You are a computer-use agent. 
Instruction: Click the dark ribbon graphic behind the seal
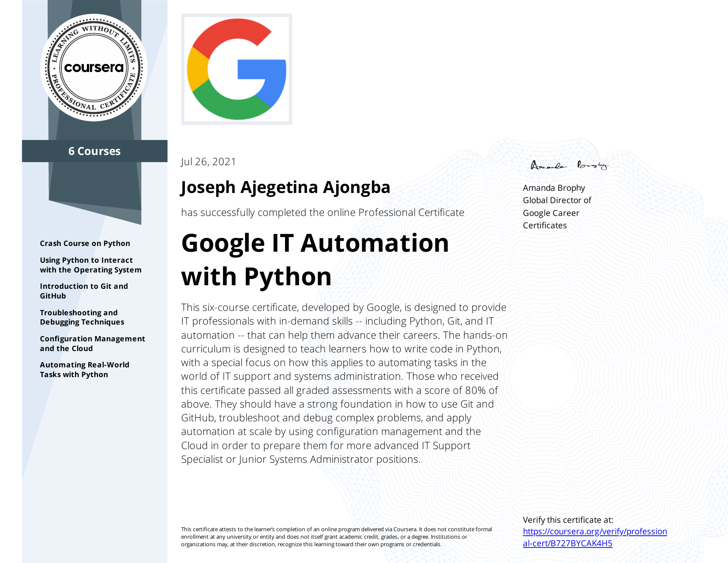[94, 194]
